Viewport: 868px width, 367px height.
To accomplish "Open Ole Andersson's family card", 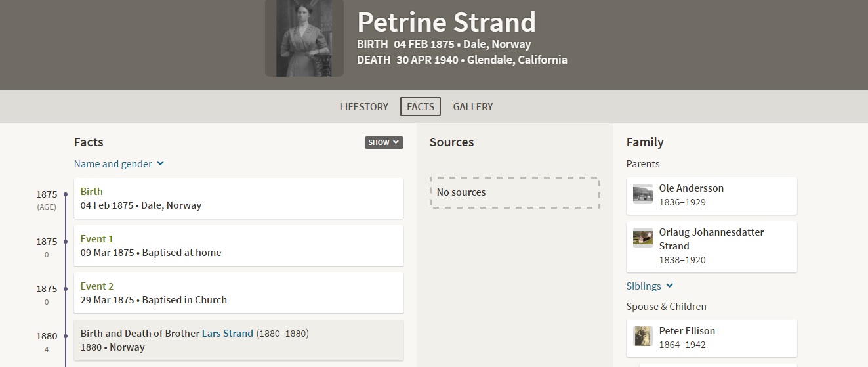I will [712, 196].
